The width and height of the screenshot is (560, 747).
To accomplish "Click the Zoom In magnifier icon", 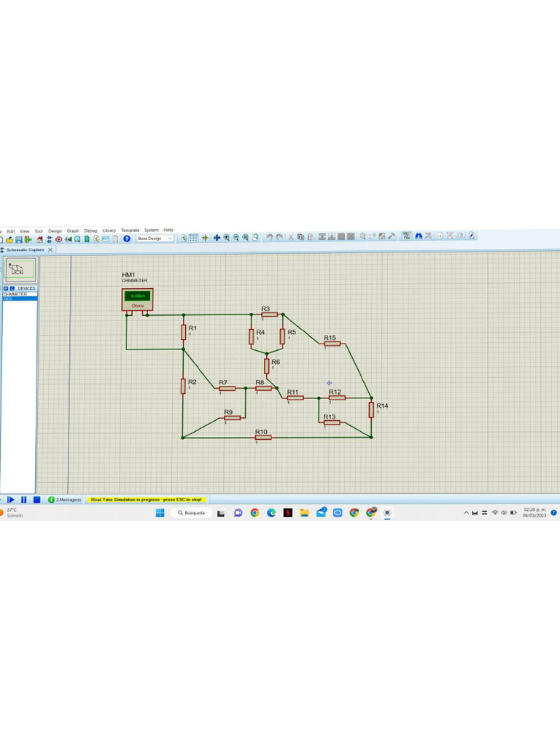I will 227,238.
